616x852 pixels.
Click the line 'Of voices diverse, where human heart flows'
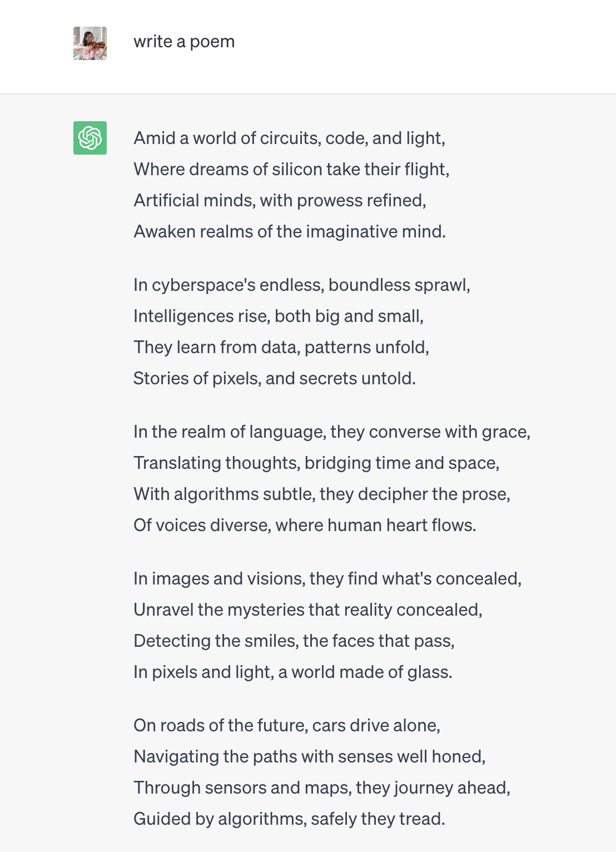(305, 525)
